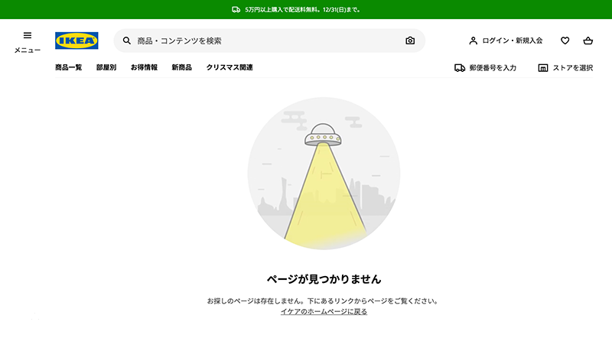
Task: Click the IKEA logo
Action: [x=76, y=41]
